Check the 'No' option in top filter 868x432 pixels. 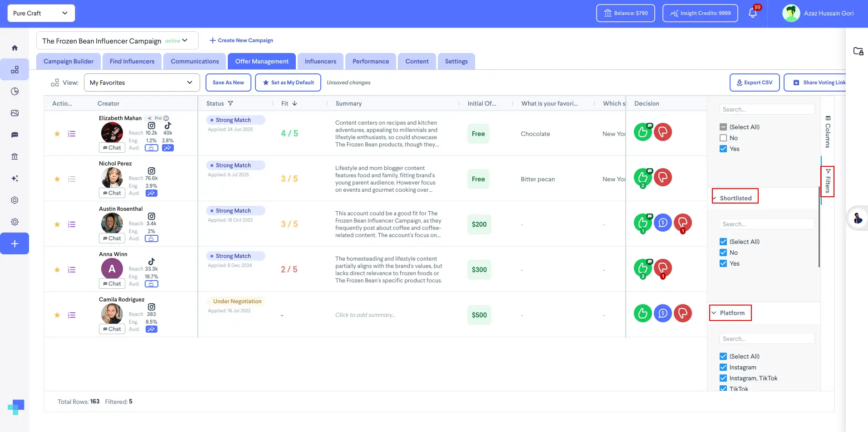(723, 138)
